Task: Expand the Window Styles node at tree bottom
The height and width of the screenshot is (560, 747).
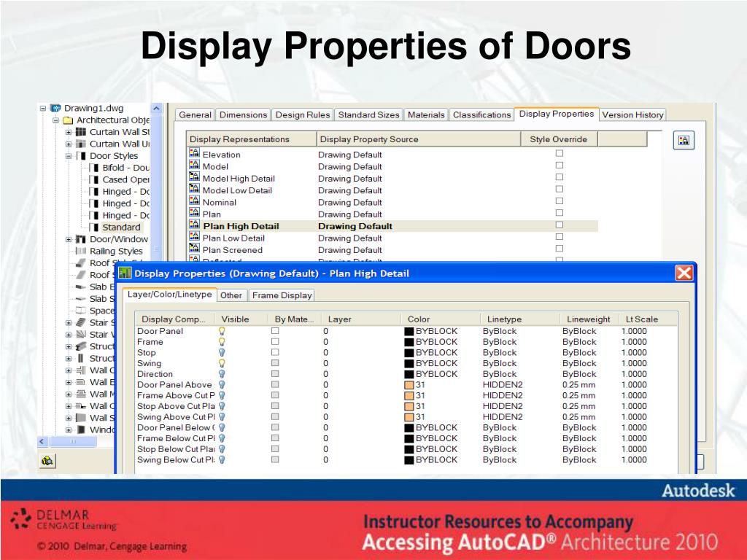Action: [x=68, y=429]
